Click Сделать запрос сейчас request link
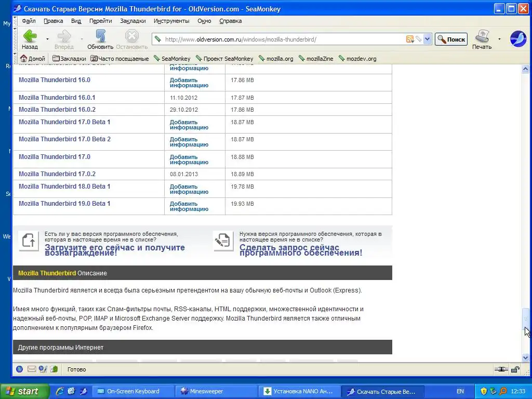 pos(301,250)
